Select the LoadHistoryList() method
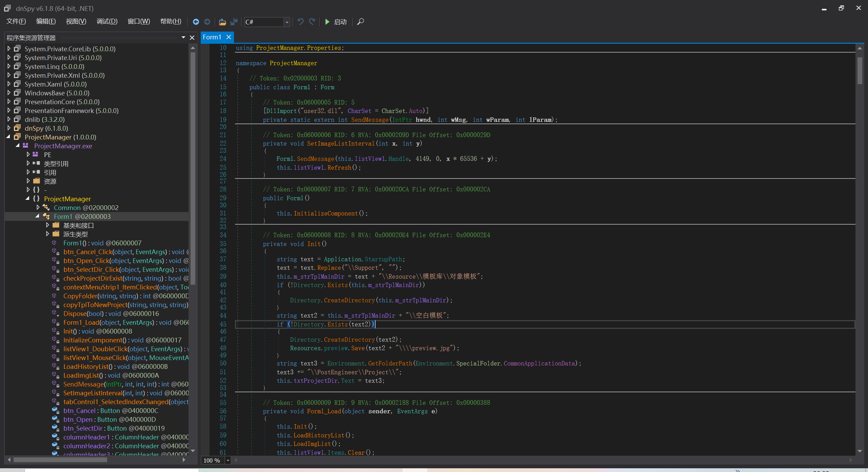Viewport: 868px width, 472px height. [x=116, y=366]
